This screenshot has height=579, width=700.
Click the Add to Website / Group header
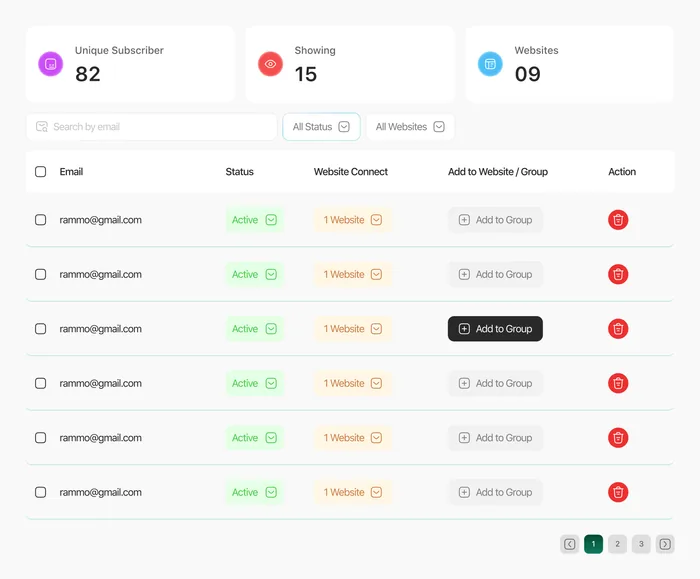498,171
